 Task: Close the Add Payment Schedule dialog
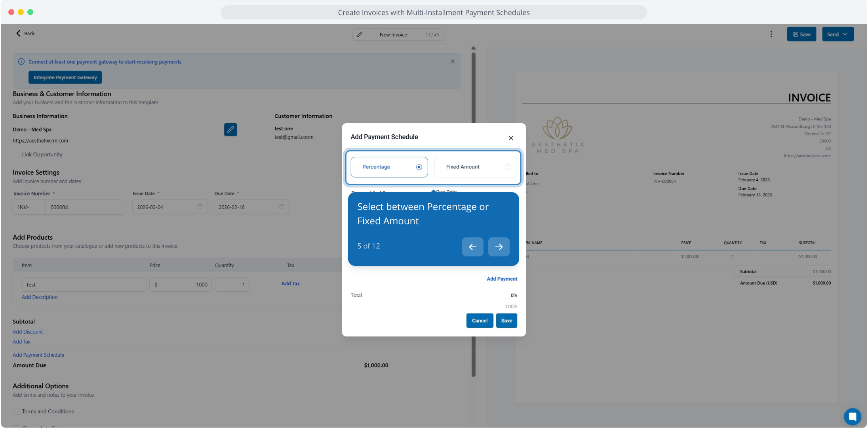click(x=511, y=138)
